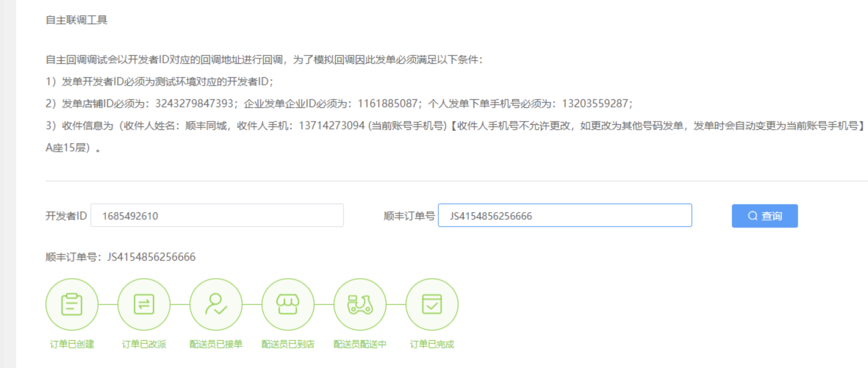Screen dimensions: 868x368
Task: Click the 开发者ID field label
Action: (x=66, y=216)
